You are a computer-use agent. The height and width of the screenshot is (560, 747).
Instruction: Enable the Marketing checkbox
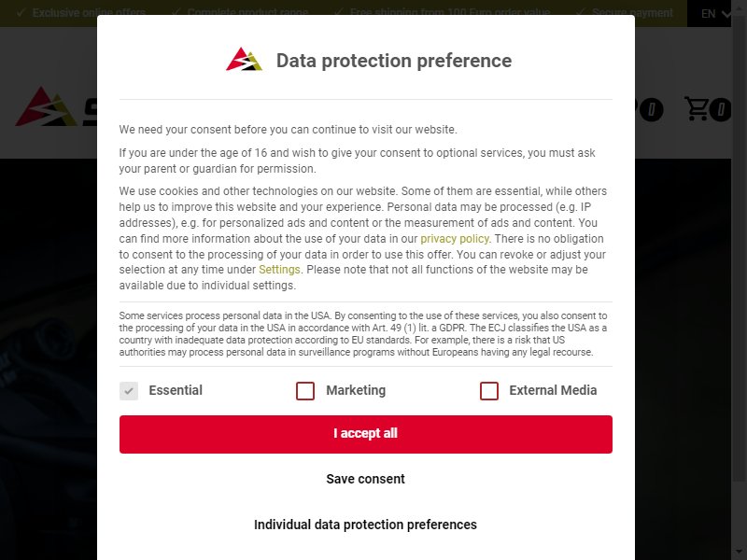coord(305,391)
